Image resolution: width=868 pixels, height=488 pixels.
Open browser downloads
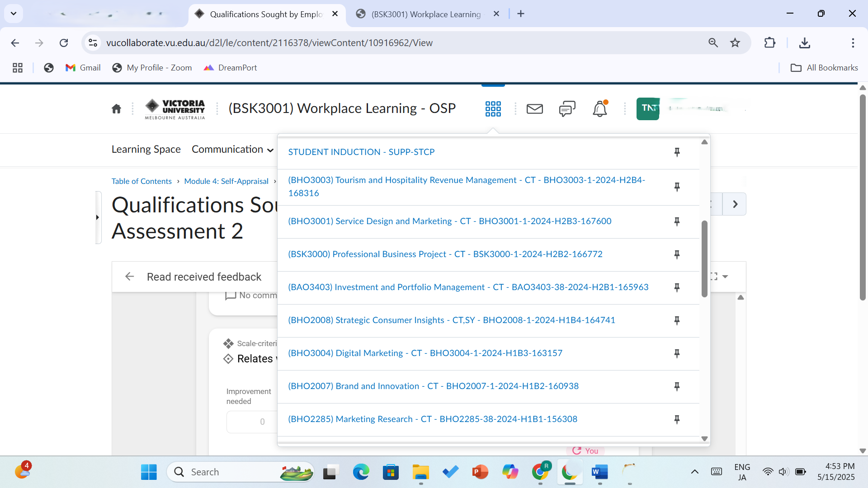click(x=804, y=43)
